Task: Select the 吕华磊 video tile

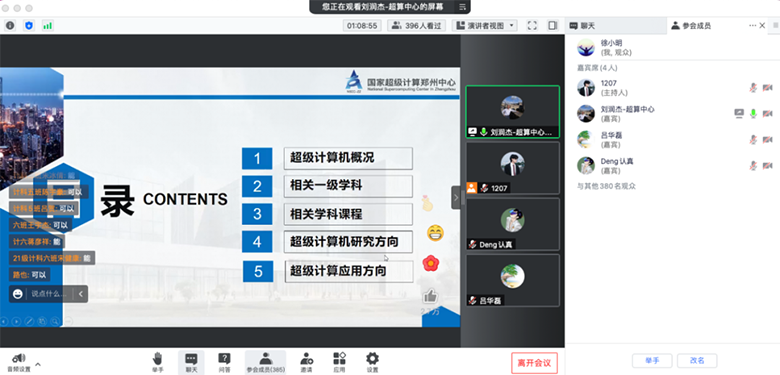Action: pos(512,281)
